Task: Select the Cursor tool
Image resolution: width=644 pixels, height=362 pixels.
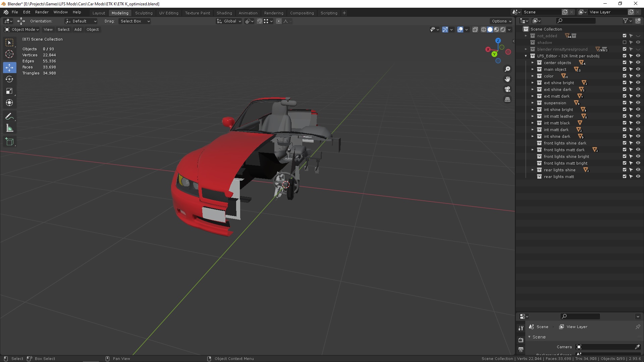Action: (9, 54)
